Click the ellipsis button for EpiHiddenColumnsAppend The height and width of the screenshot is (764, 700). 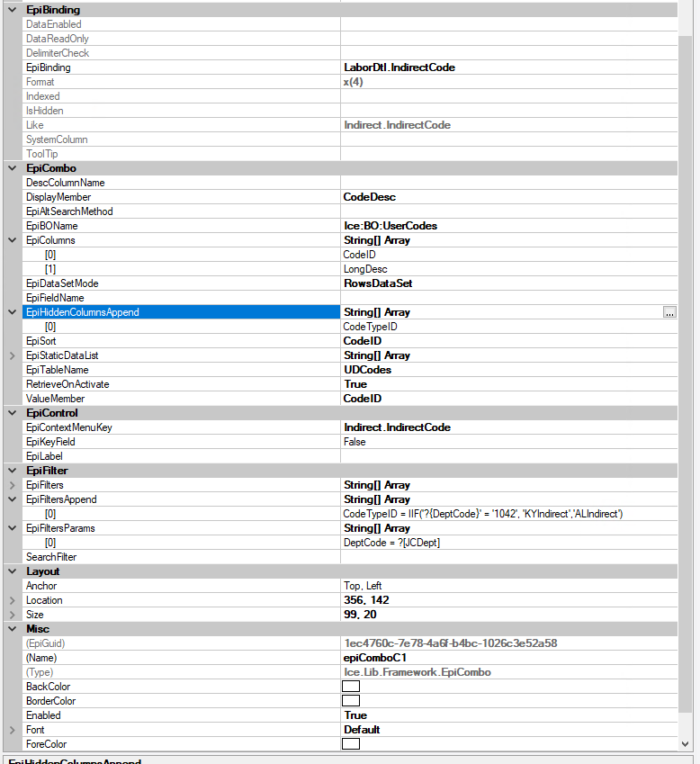click(669, 312)
